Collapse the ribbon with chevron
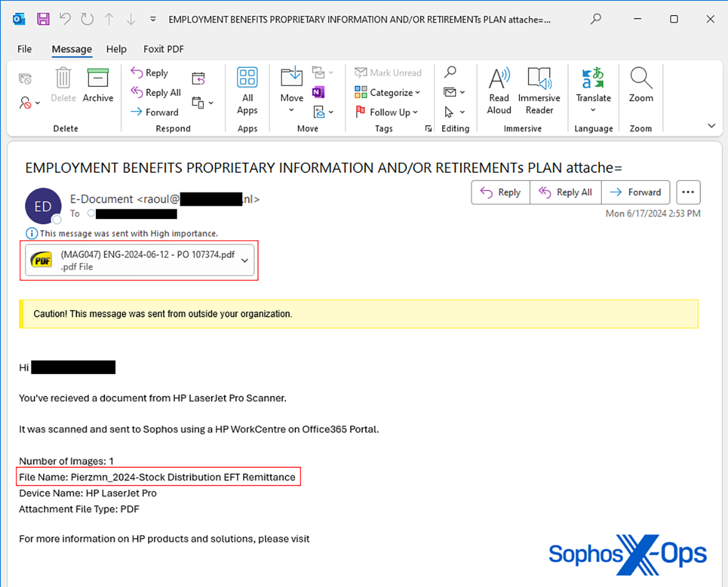The image size is (728, 587). tap(712, 126)
